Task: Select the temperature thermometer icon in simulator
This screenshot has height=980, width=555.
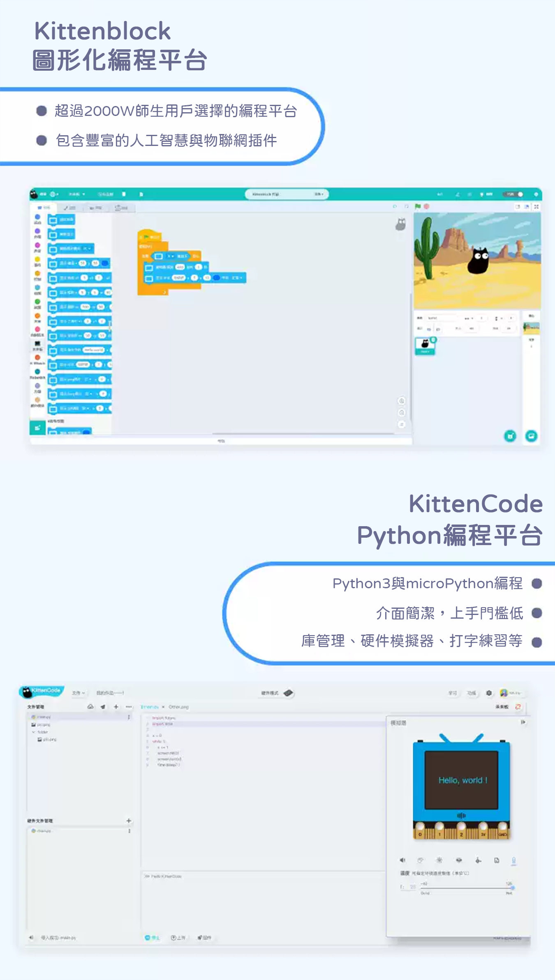Action: pyautogui.click(x=513, y=860)
